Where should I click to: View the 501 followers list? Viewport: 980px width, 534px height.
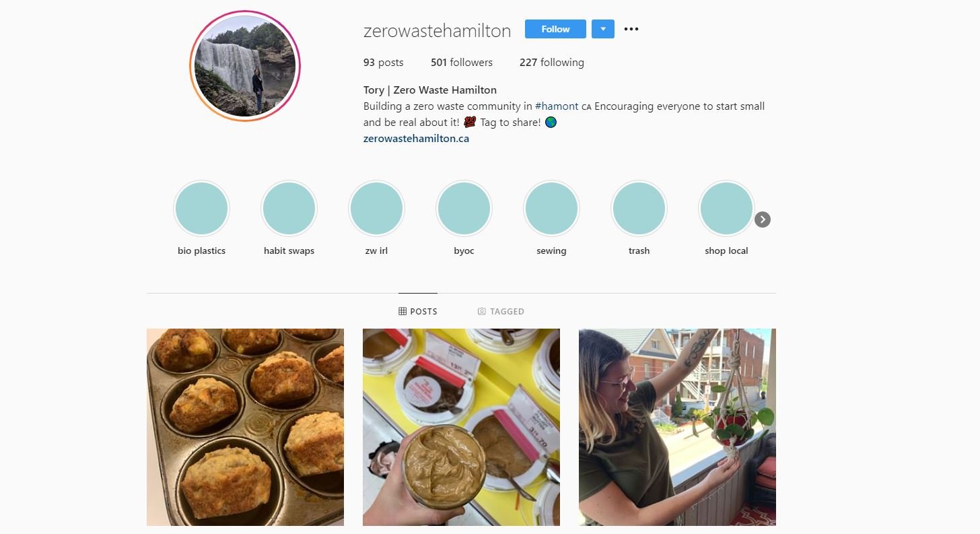462,63
